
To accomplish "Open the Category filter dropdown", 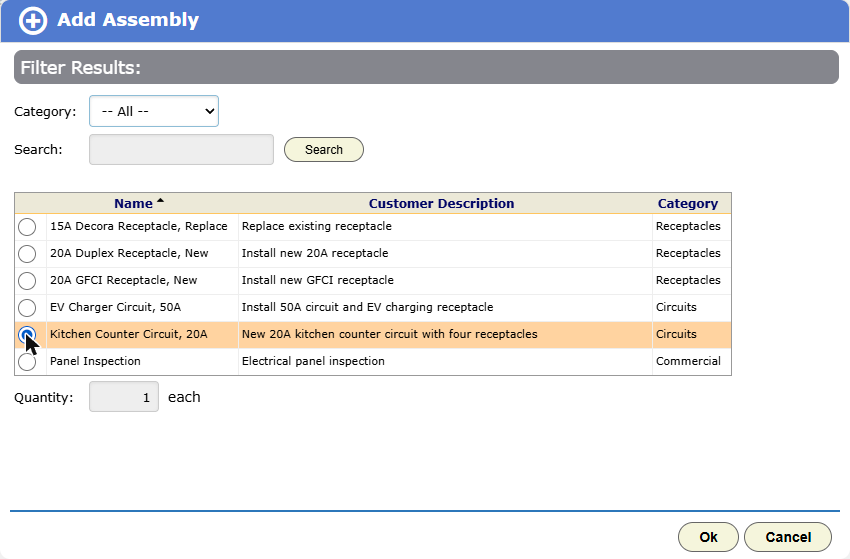I will click(x=154, y=111).
